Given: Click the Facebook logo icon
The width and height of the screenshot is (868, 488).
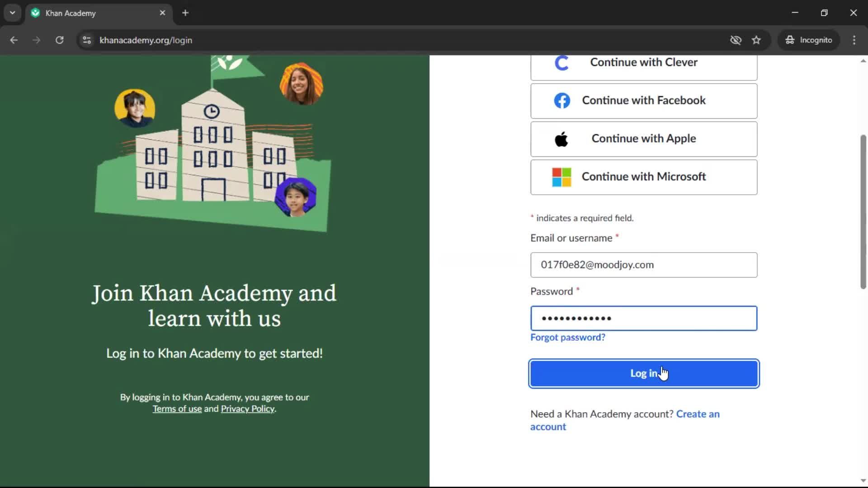Looking at the screenshot, I should pos(562,100).
